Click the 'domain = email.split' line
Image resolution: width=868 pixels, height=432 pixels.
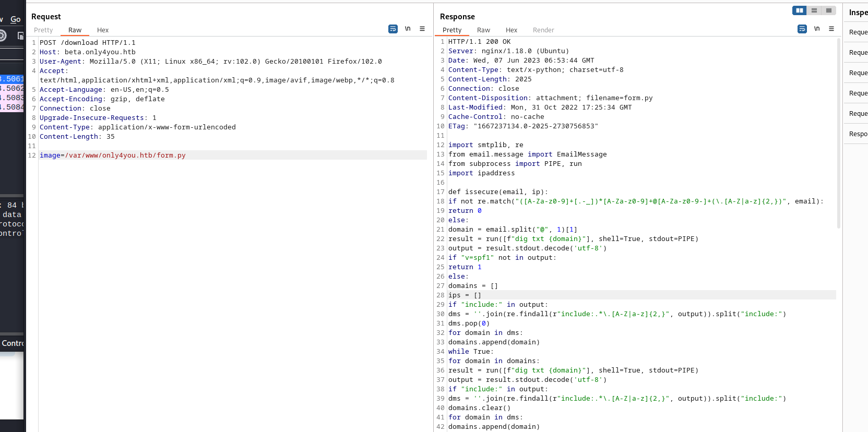(513, 230)
